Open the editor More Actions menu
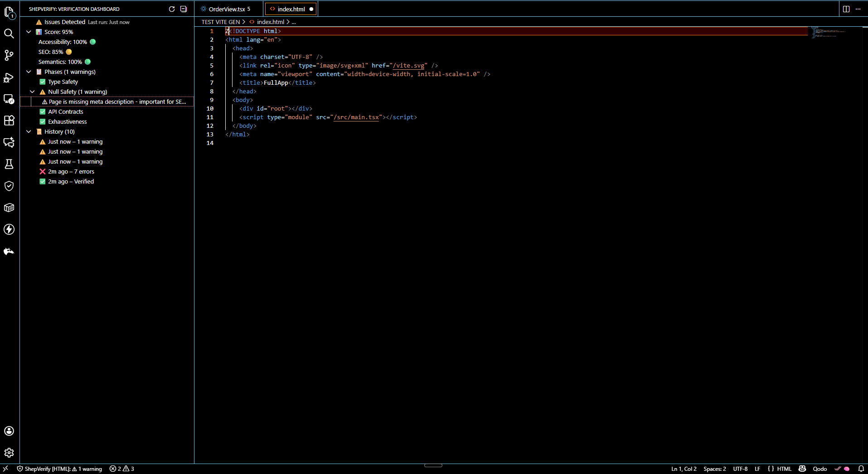 tap(858, 9)
